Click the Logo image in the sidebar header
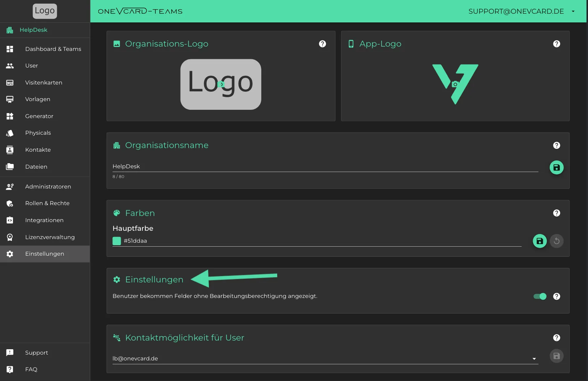The image size is (588, 381). [45, 11]
